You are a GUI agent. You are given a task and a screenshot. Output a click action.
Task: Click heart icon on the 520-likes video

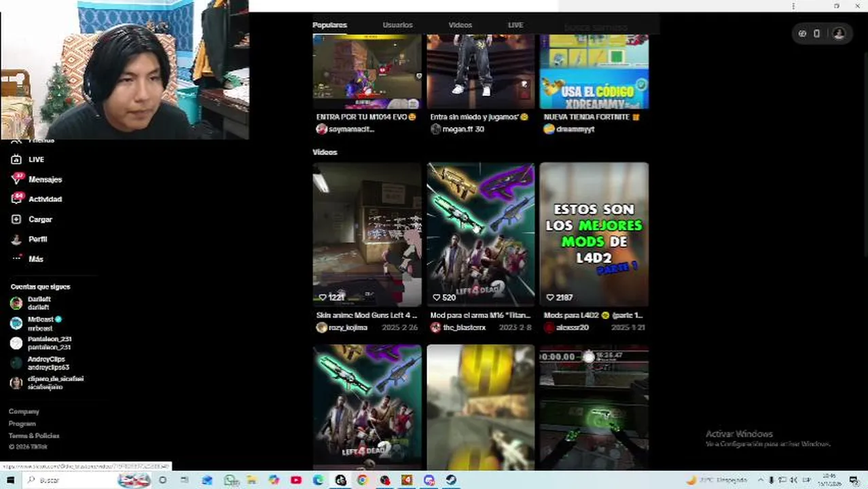436,297
